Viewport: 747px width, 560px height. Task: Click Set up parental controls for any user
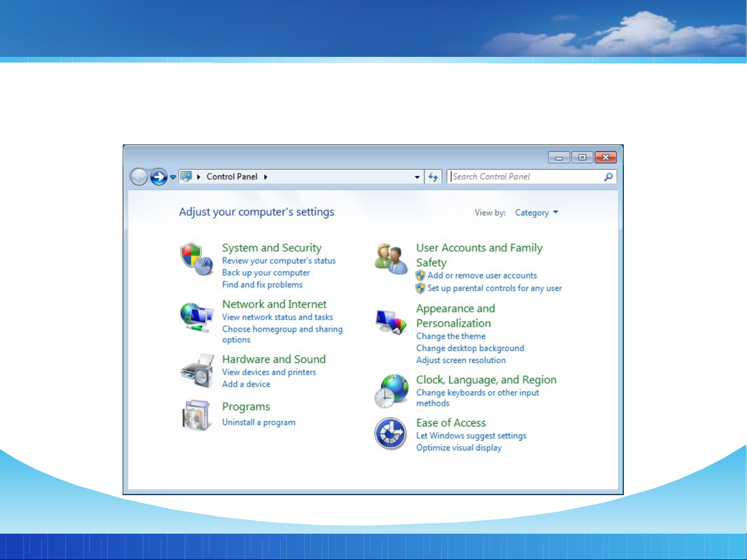[x=495, y=288]
